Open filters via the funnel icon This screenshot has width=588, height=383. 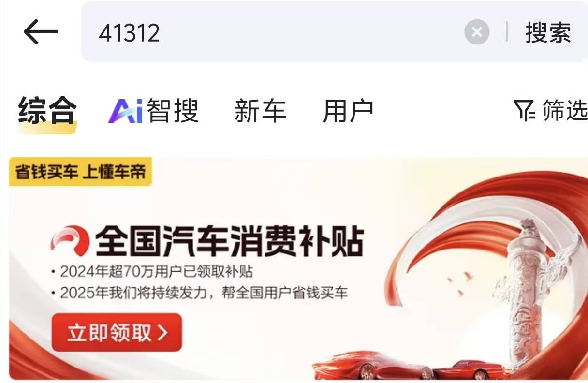[x=524, y=110]
